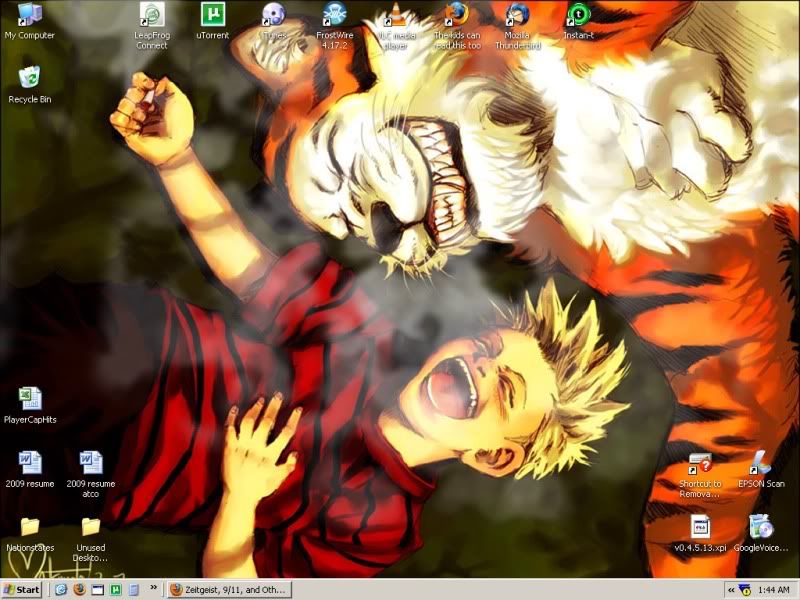Switch to the "Zeitgeist, 9/11, and Oth..." taskbar window

pos(229,590)
